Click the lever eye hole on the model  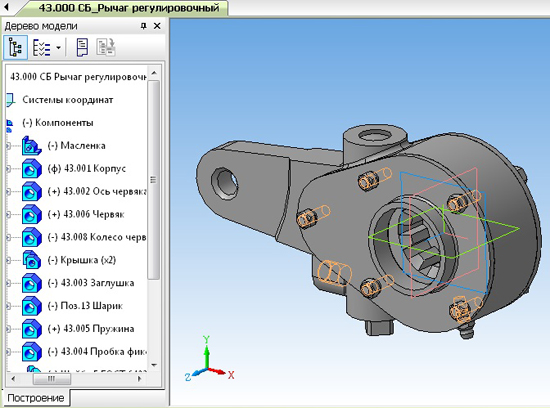(225, 182)
